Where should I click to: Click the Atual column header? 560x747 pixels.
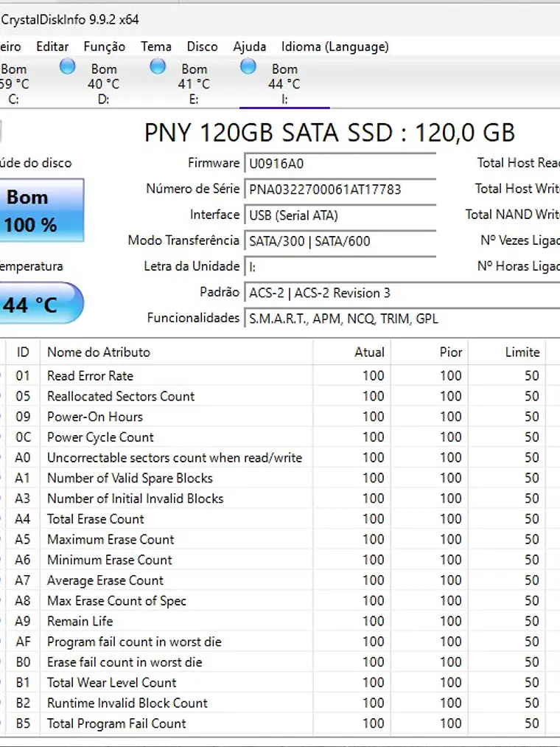coord(352,352)
